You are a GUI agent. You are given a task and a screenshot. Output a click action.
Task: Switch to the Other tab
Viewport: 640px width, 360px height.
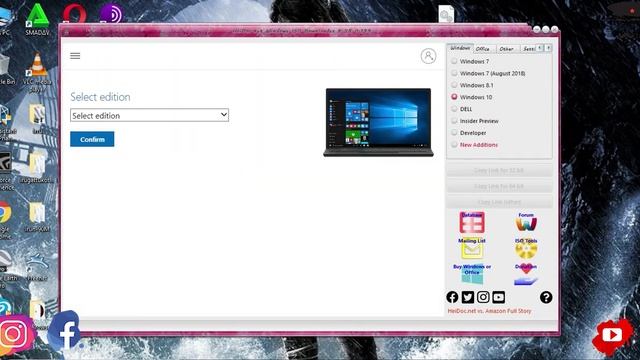pos(507,49)
